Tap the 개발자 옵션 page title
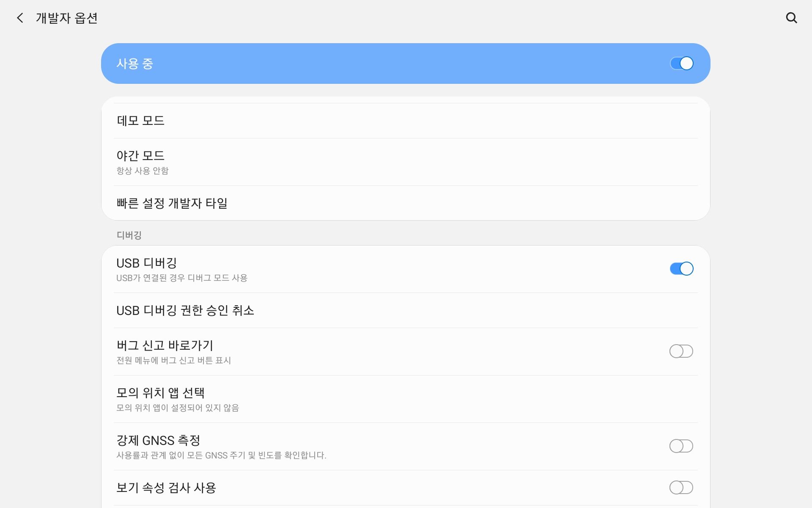812x508 pixels. pos(67,18)
